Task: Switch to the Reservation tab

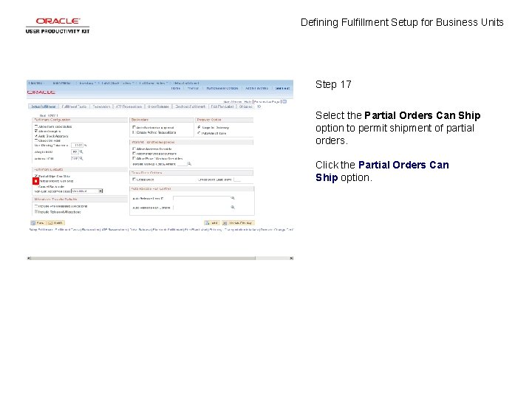Action: pos(101,106)
